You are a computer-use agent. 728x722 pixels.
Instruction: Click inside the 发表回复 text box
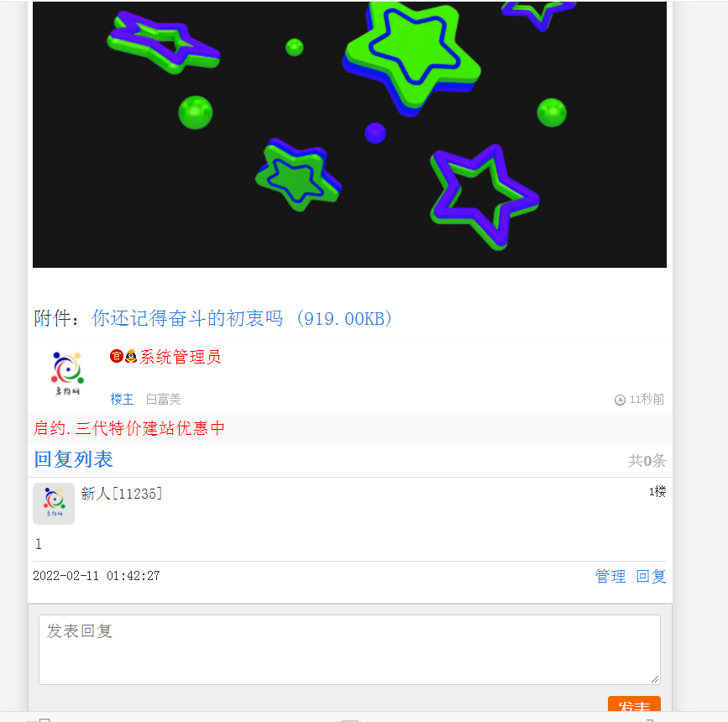click(x=348, y=649)
